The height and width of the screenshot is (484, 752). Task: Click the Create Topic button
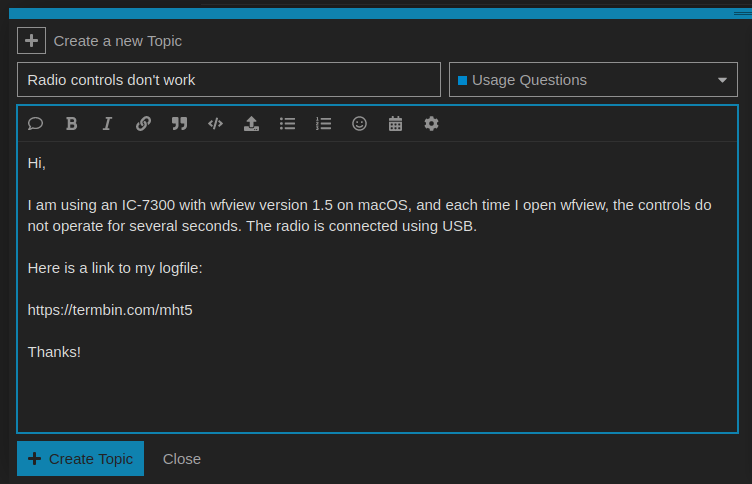pyautogui.click(x=81, y=459)
